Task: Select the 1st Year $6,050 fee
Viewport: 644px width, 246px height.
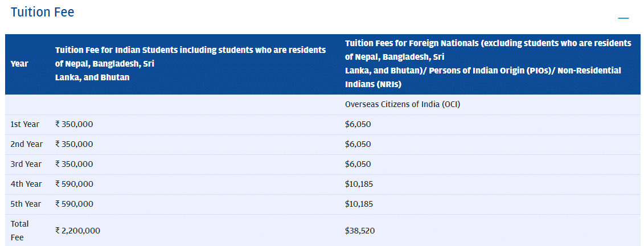Action: [358, 124]
